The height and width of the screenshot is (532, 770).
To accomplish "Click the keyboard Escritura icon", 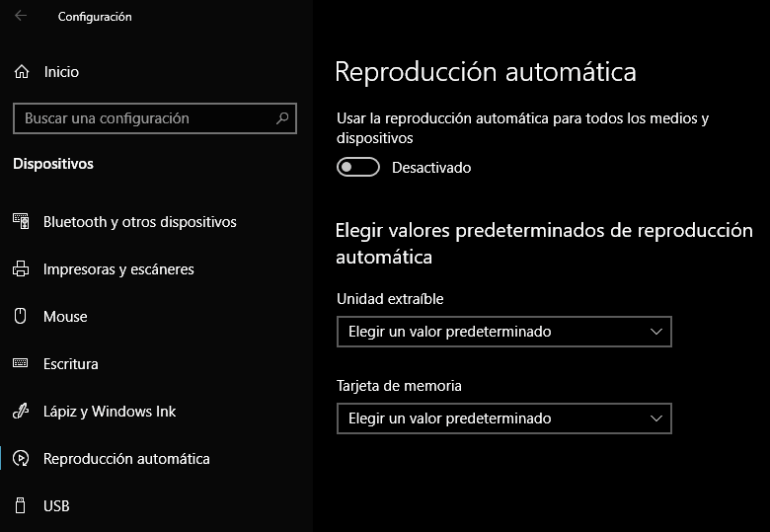I will [21, 364].
